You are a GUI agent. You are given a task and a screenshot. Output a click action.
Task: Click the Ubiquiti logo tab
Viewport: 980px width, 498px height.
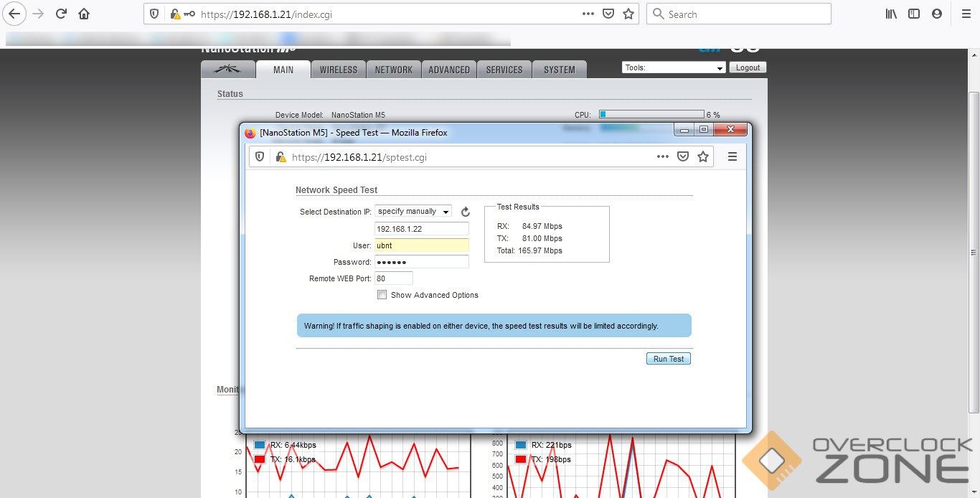point(228,70)
